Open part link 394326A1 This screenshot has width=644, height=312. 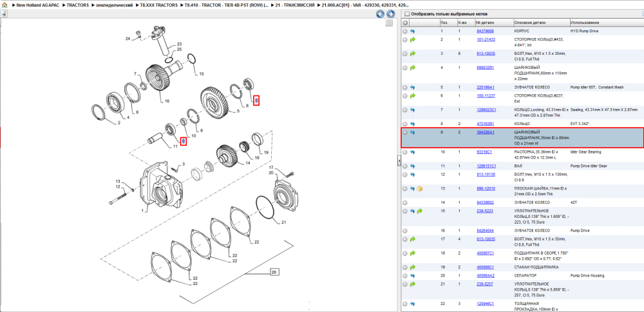pos(486,132)
